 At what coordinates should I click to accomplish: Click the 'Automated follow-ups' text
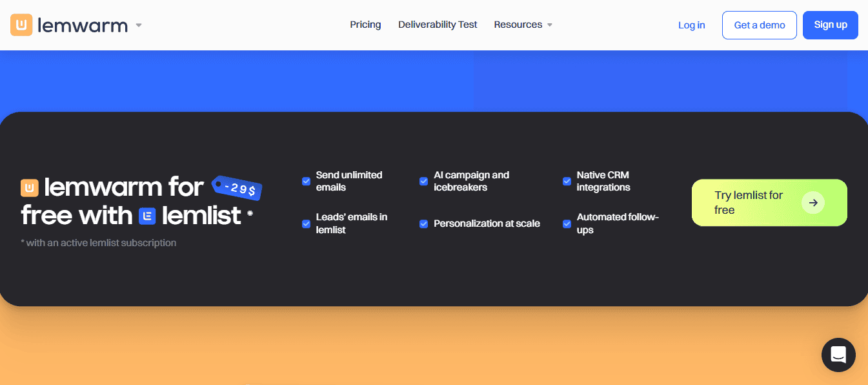click(x=618, y=224)
